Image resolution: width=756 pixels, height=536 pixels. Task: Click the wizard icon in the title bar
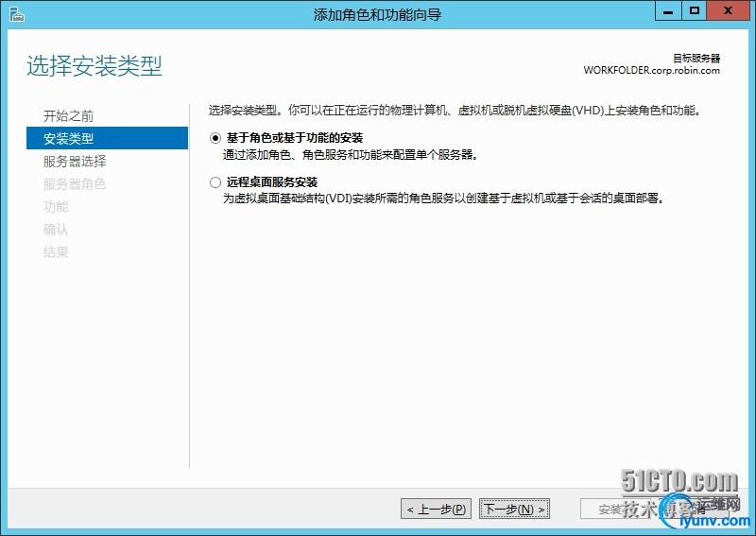pos(16,14)
